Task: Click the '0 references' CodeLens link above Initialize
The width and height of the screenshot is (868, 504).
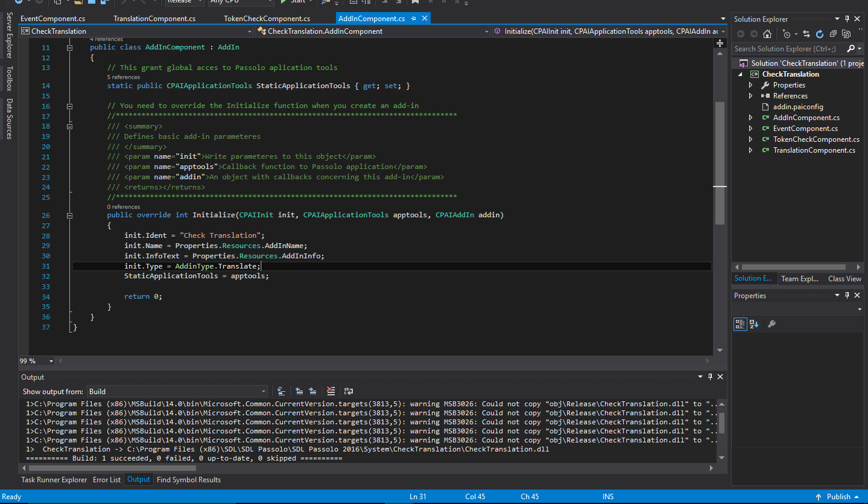Action: click(124, 206)
